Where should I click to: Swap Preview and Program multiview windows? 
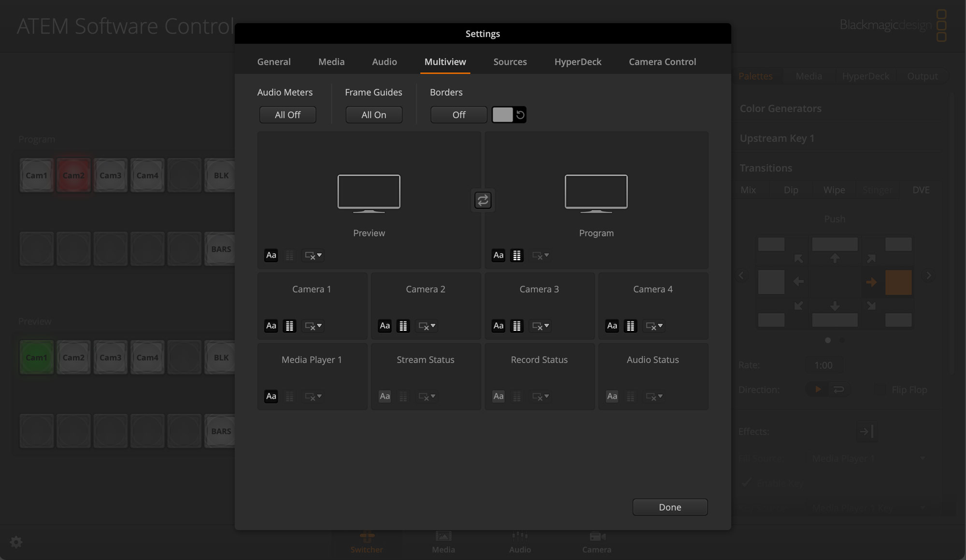click(x=483, y=200)
